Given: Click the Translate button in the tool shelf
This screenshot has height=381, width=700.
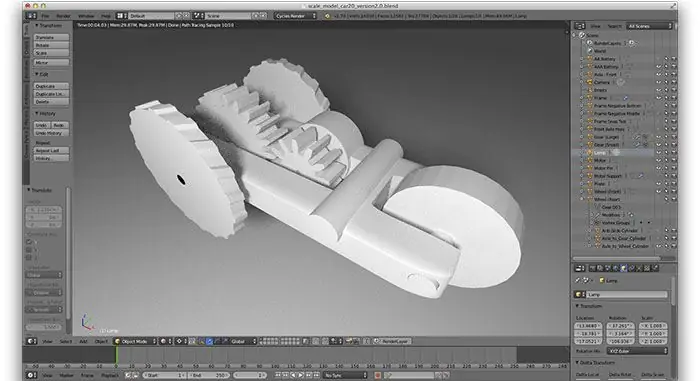Looking at the screenshot, I should click(51, 38).
